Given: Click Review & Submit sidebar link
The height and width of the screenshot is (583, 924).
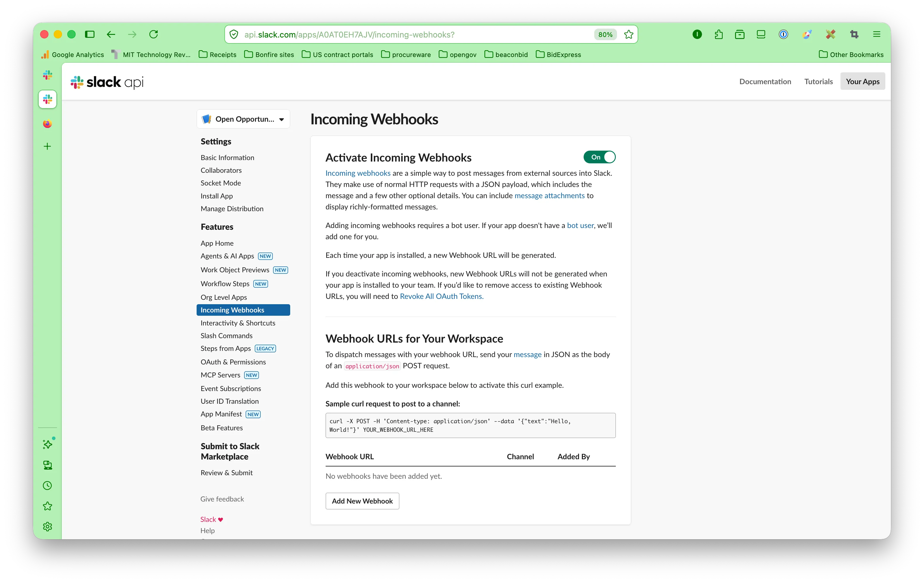Looking at the screenshot, I should pyautogui.click(x=226, y=473).
